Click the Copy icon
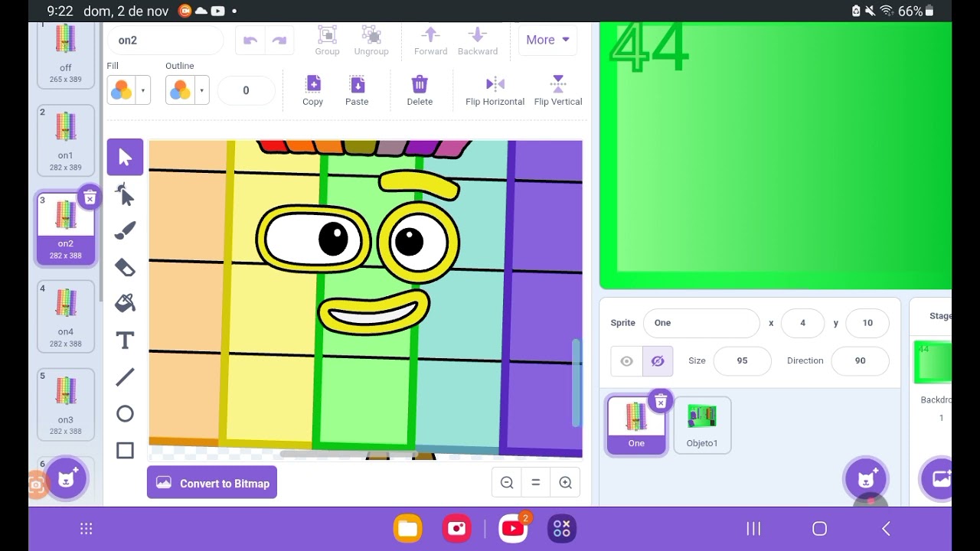980x551 pixels. click(312, 84)
